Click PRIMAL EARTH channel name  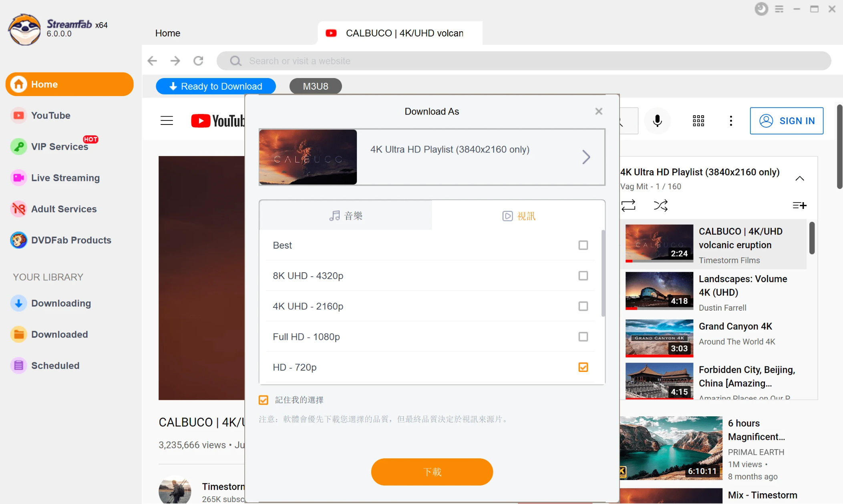click(756, 452)
